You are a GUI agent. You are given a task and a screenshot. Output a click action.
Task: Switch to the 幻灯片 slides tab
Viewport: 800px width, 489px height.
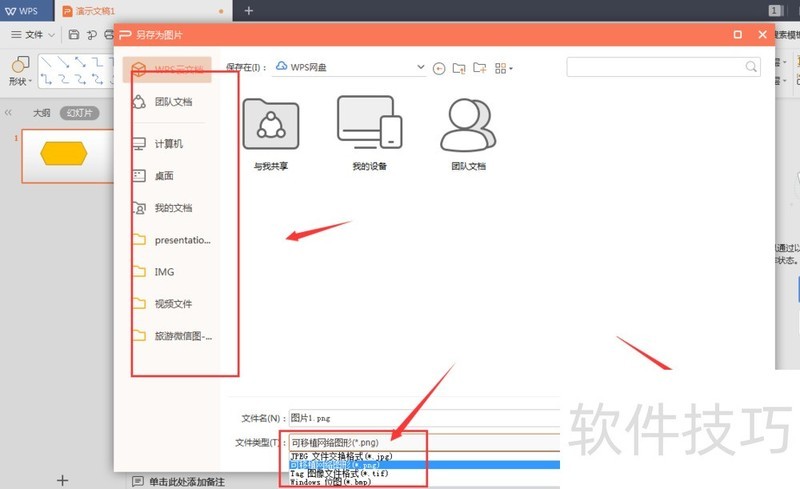80,113
